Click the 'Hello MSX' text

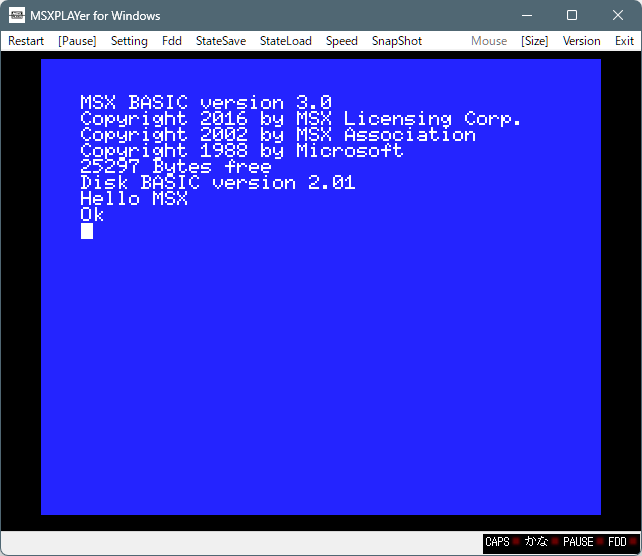[x=134, y=199]
